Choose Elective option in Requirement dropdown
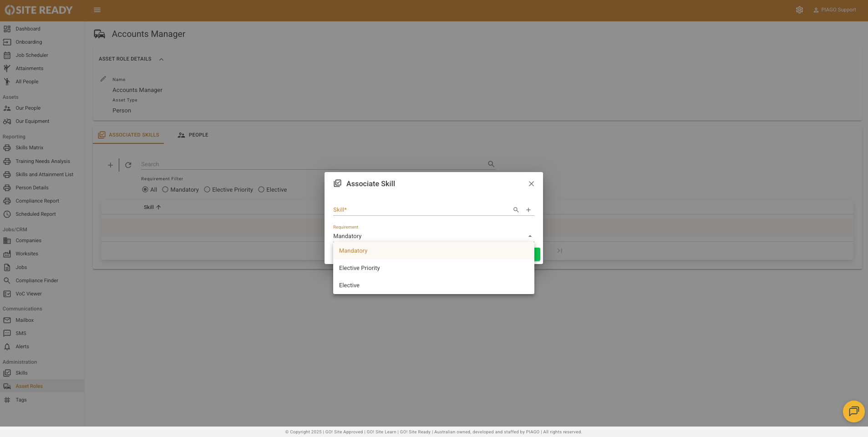Image resolution: width=868 pixels, height=437 pixels. click(x=349, y=285)
